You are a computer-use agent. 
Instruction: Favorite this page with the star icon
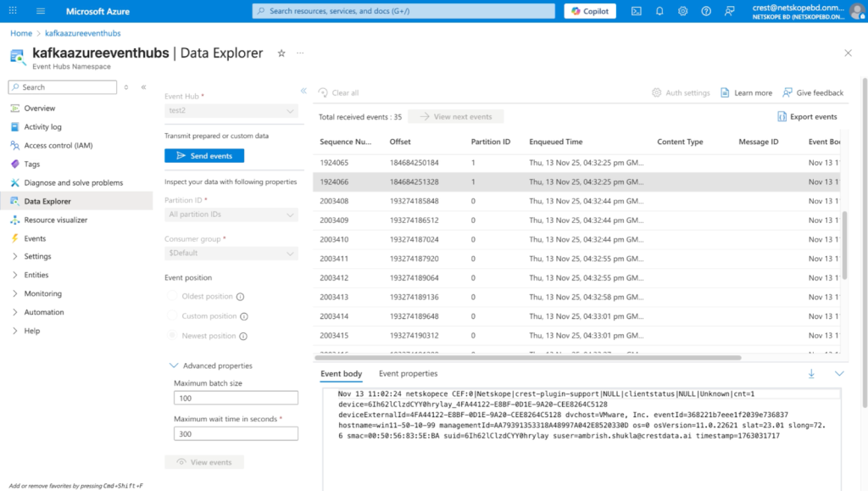tap(281, 53)
